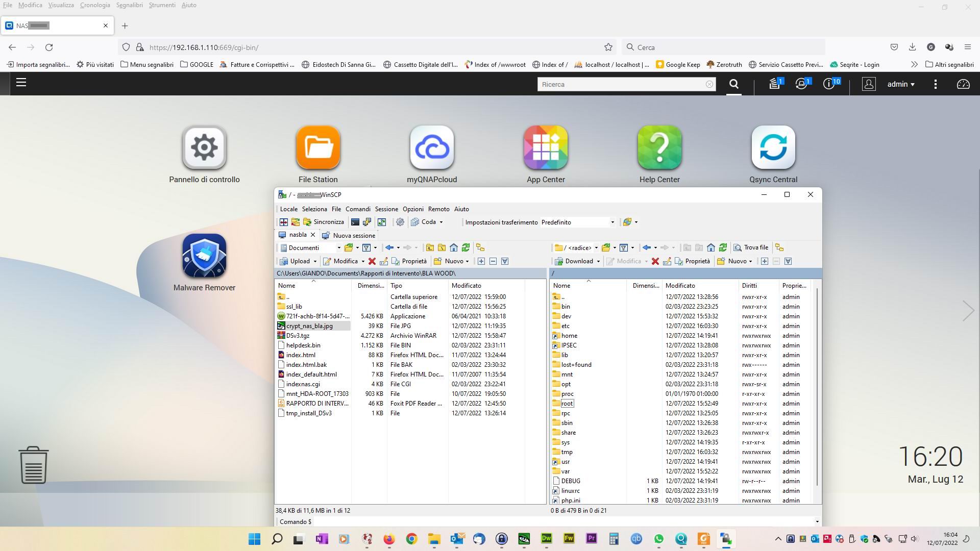The image size is (980, 551).
Task: Open Firefox Segnalibri menu
Action: coord(129,5)
